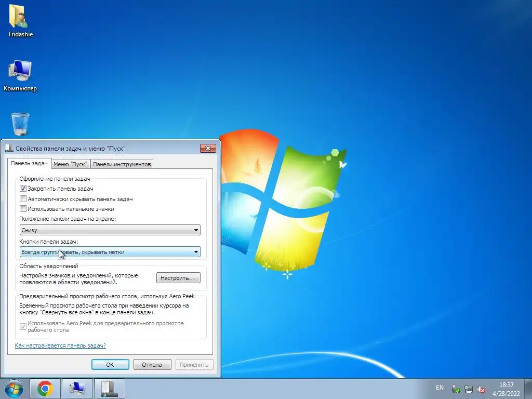Screen dimensions: 532x399
Task: Launch Google Chrome from the taskbar
Action: pyautogui.click(x=45, y=389)
